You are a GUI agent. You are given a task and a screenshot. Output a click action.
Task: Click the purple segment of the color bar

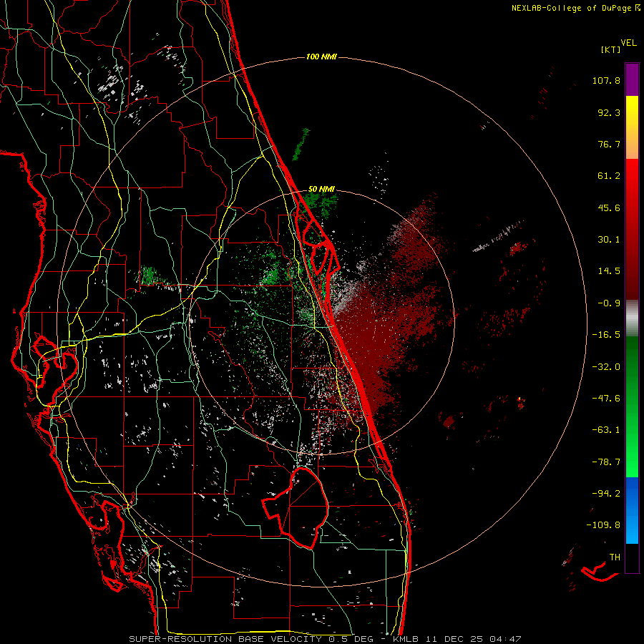tap(632, 79)
